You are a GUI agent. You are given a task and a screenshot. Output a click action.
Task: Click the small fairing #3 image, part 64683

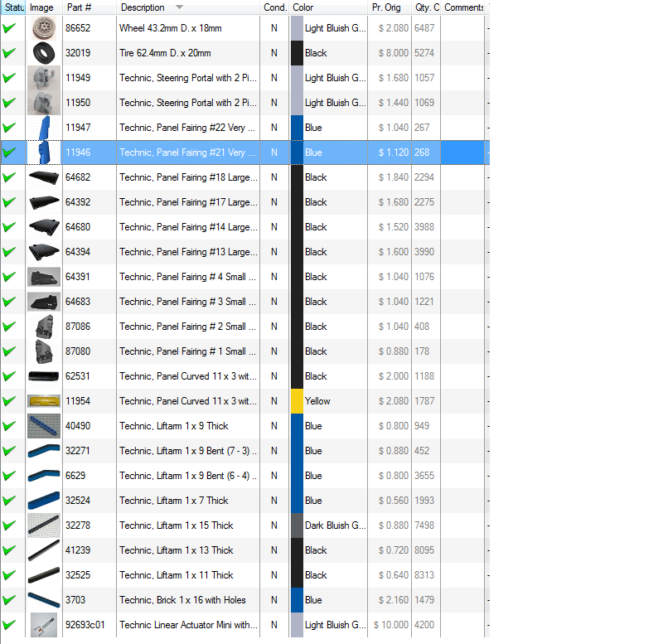44,302
